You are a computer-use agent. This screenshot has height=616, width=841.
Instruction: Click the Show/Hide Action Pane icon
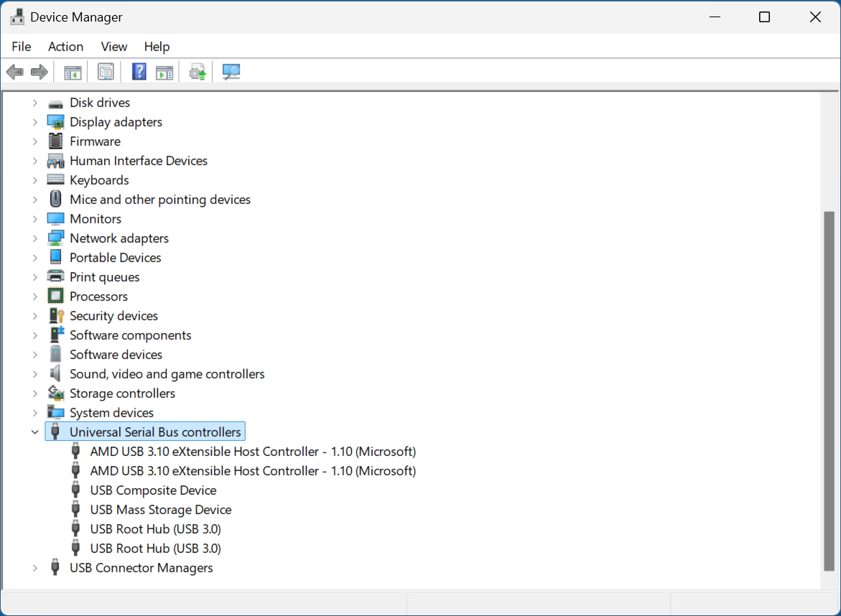[164, 71]
